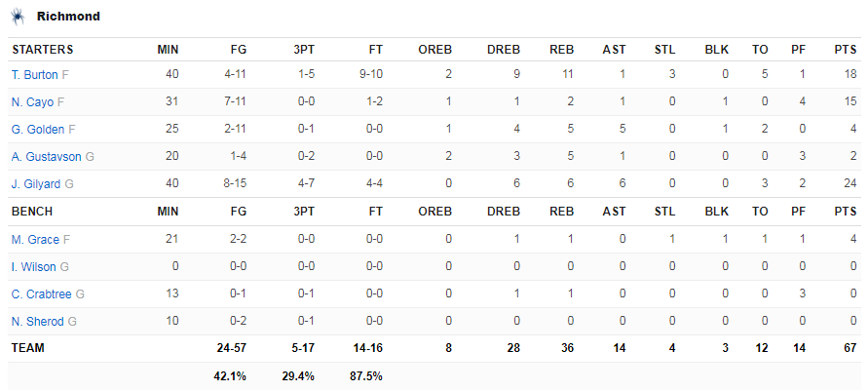This screenshot has height=391, width=868.
Task: Click N. Sherod's player link
Action: [x=37, y=321]
